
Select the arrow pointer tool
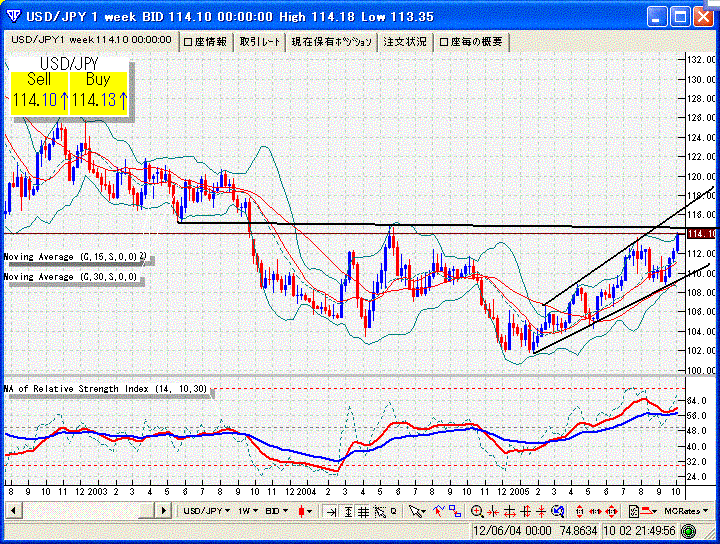415,511
